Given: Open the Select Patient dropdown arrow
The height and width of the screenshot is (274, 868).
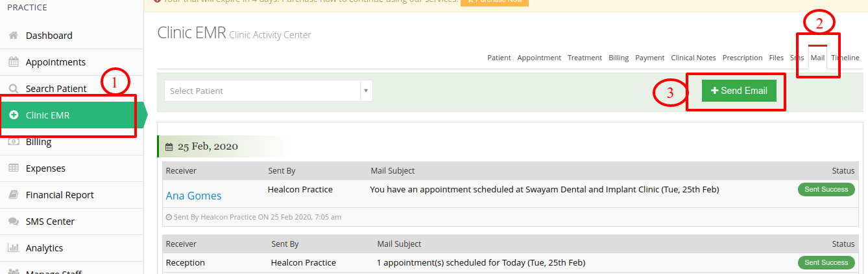Looking at the screenshot, I should pos(366,91).
